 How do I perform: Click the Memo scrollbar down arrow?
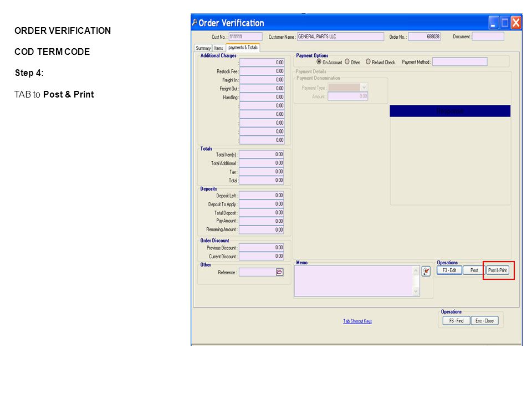coord(416,291)
